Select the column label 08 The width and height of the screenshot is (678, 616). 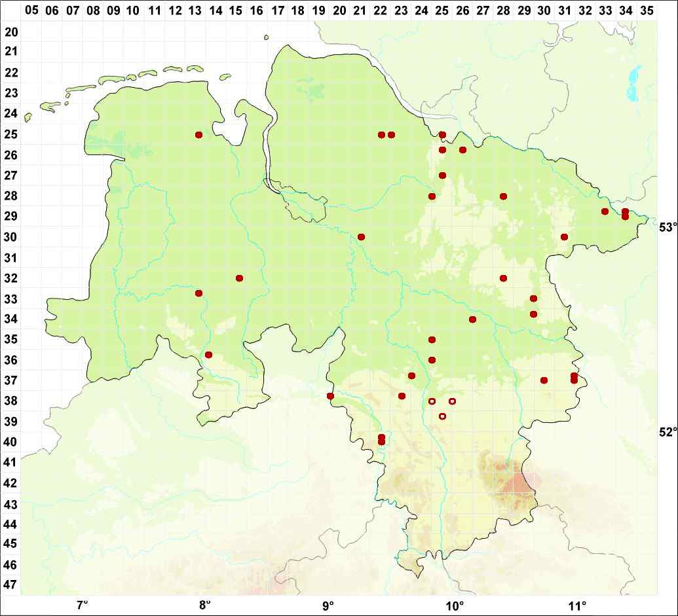click(x=93, y=10)
